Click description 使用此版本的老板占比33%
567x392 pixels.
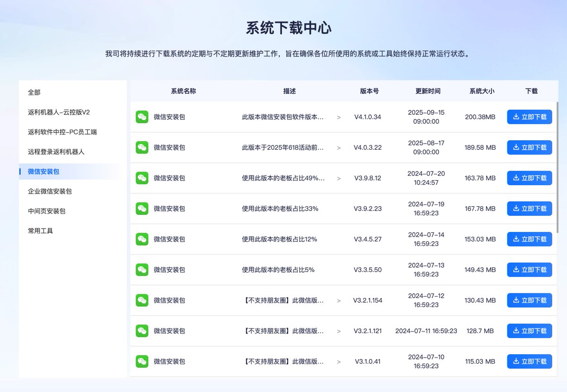[280, 209]
